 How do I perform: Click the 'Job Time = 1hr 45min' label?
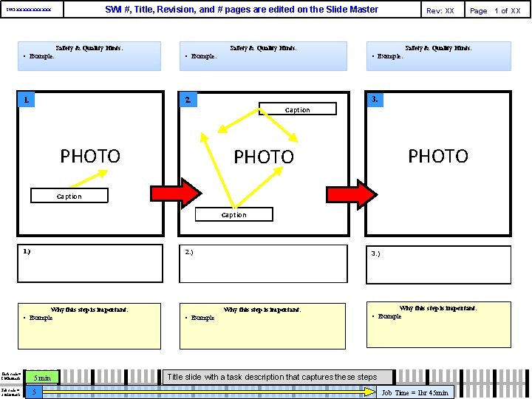pyautogui.click(x=415, y=392)
